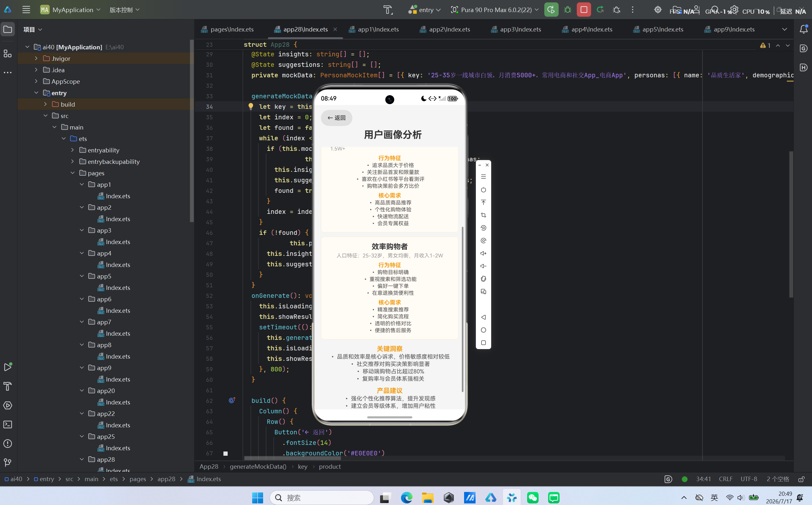Stop the running app with red stop button

[x=584, y=10]
